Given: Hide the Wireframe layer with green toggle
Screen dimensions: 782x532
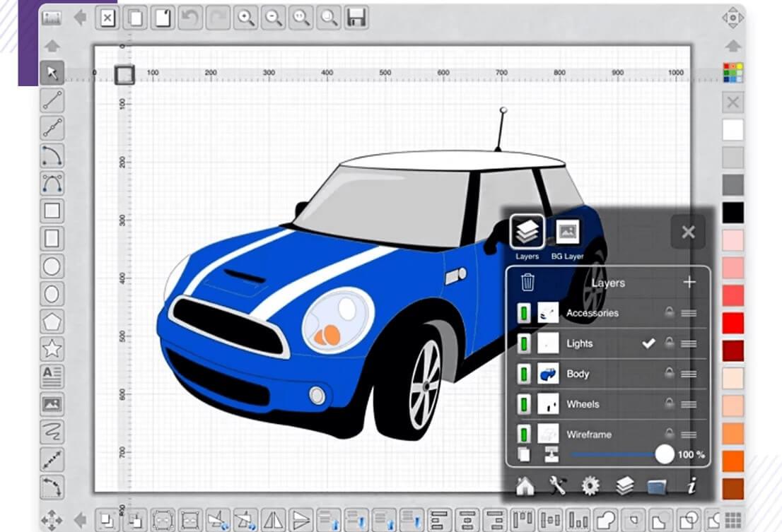Looking at the screenshot, I should 524,435.
